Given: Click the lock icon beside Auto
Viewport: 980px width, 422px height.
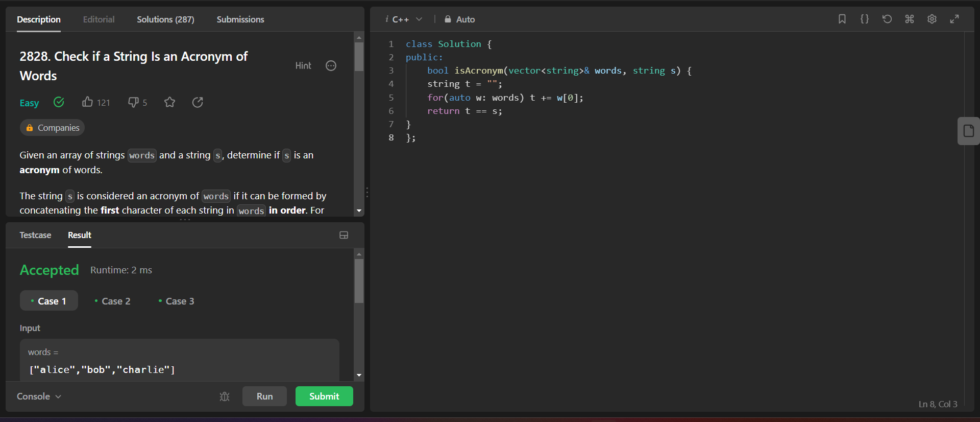Looking at the screenshot, I should pos(448,19).
